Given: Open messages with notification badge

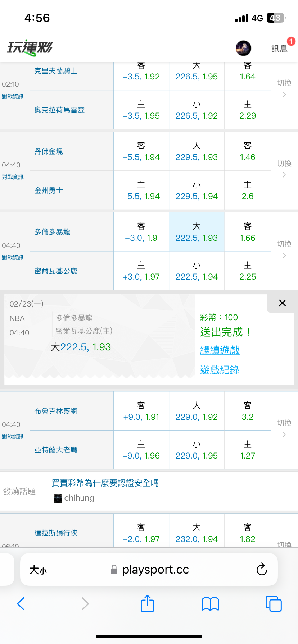Looking at the screenshot, I should pos(280,48).
